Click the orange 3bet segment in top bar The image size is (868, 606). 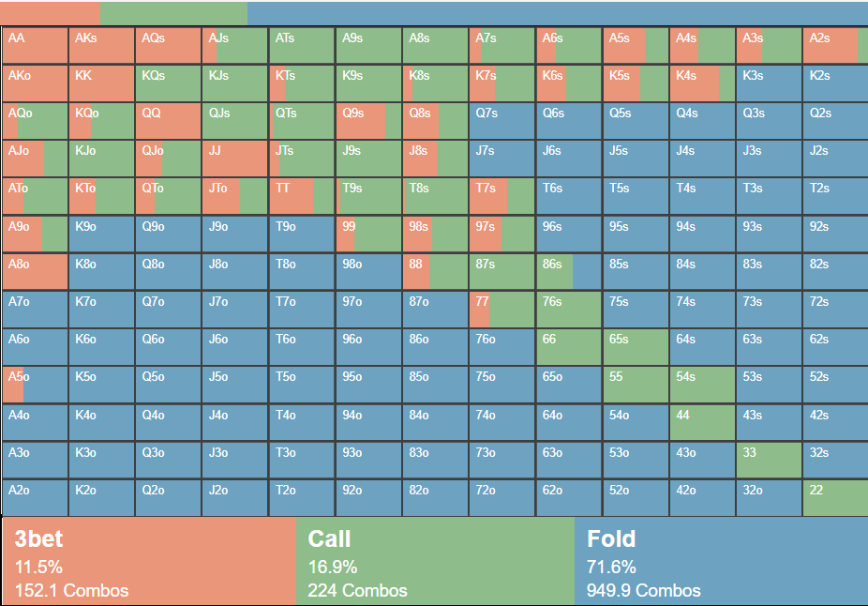coord(50,12)
